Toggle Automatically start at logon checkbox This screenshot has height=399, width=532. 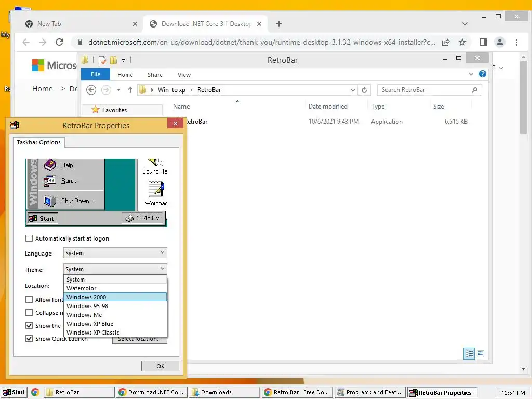click(x=29, y=238)
